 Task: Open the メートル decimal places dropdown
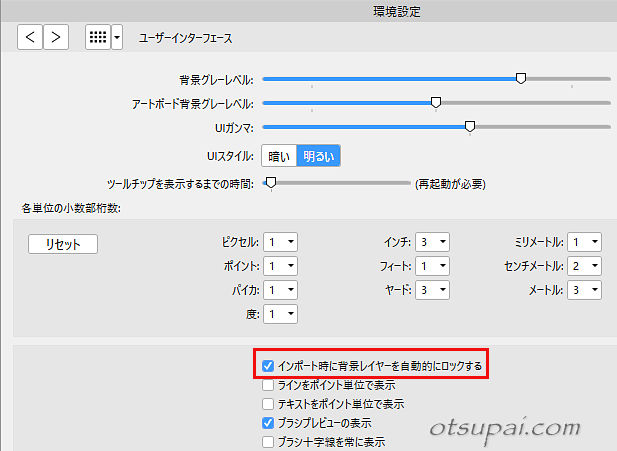(x=584, y=289)
